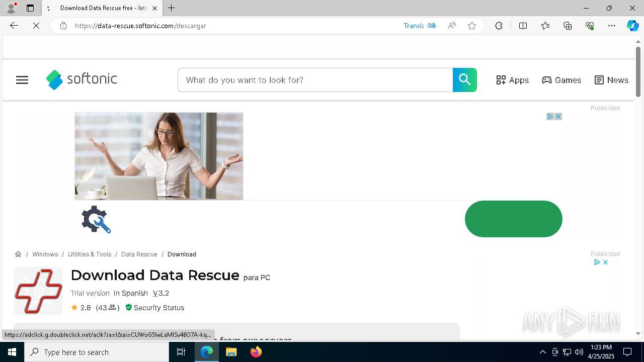
Task: Open the notifications center
Action: [x=627, y=352]
